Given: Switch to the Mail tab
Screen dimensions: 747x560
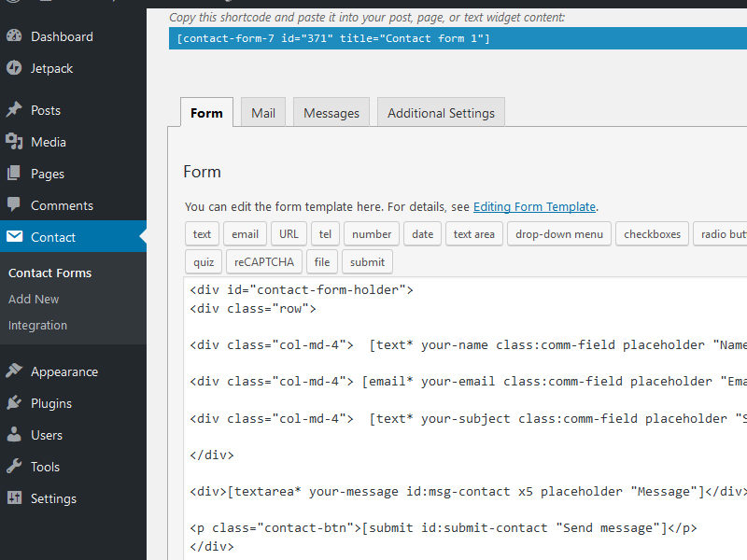Looking at the screenshot, I should (x=262, y=113).
